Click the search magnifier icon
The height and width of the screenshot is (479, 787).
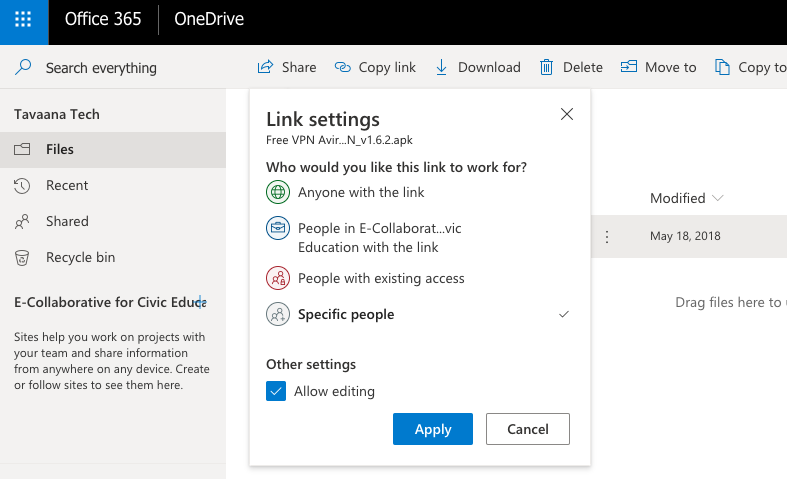pyautogui.click(x=23, y=67)
